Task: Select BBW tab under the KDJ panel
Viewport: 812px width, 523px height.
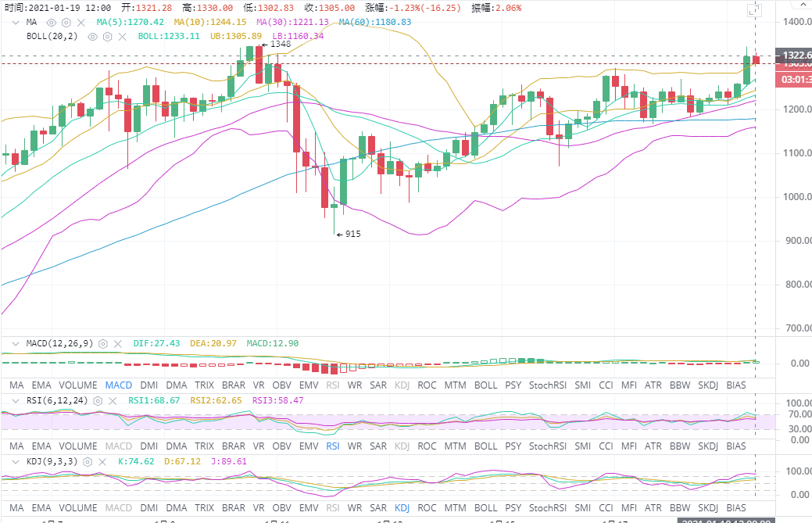Action: (680, 508)
